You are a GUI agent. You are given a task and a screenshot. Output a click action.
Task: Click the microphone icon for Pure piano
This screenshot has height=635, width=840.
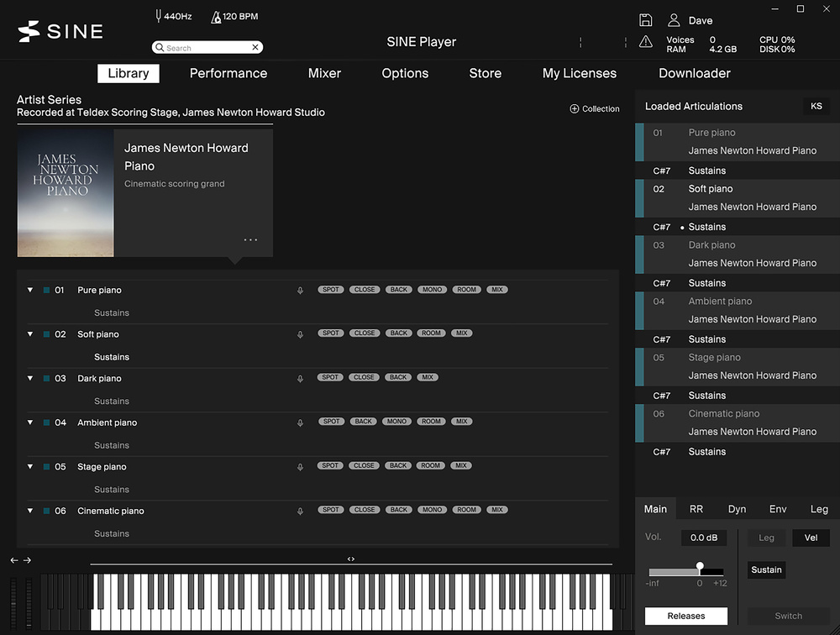[x=300, y=291]
